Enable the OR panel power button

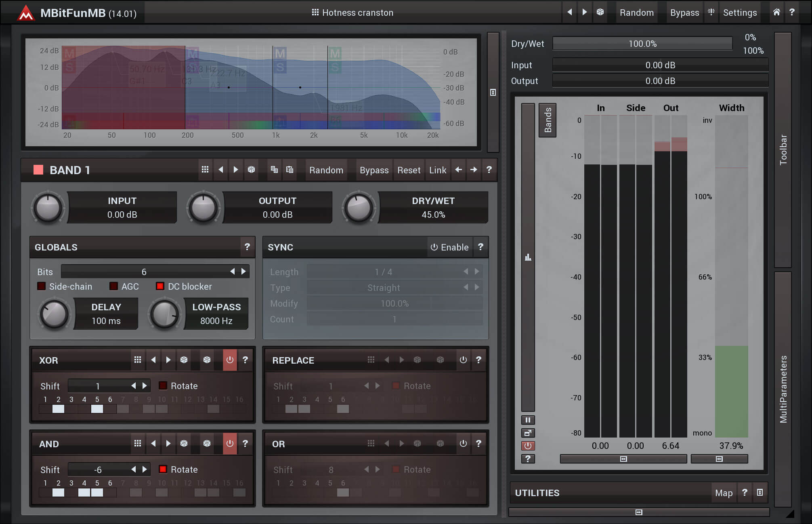pyautogui.click(x=463, y=443)
